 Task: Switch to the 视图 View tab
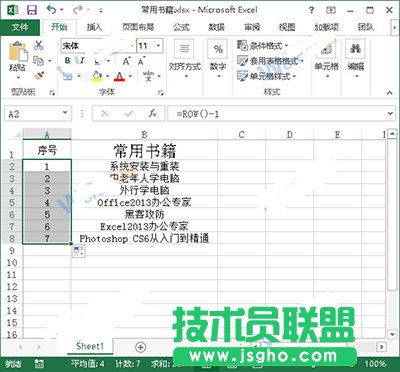(x=287, y=27)
